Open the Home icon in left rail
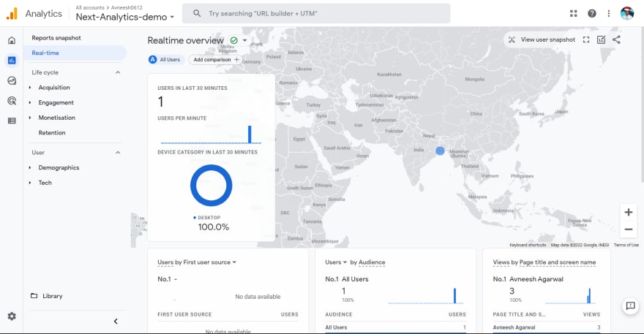Screen dimensions: 644x334 coord(12,40)
